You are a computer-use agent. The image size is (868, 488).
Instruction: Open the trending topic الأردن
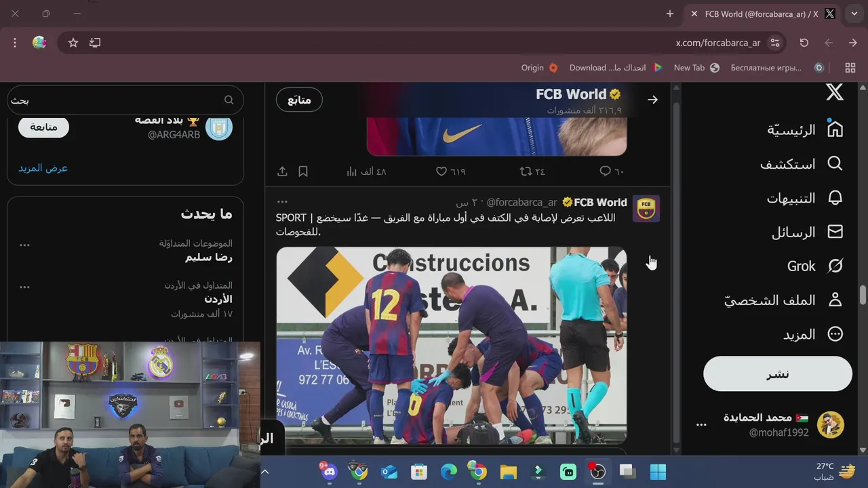coord(218,299)
